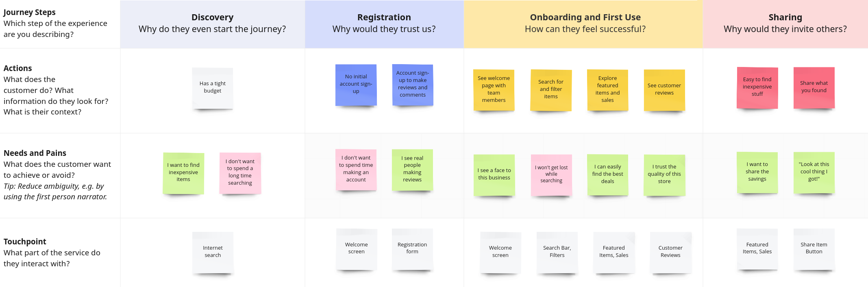This screenshot has height=287, width=868.
Task: Select the "Look at this cool thing I got!" note
Action: 814,172
